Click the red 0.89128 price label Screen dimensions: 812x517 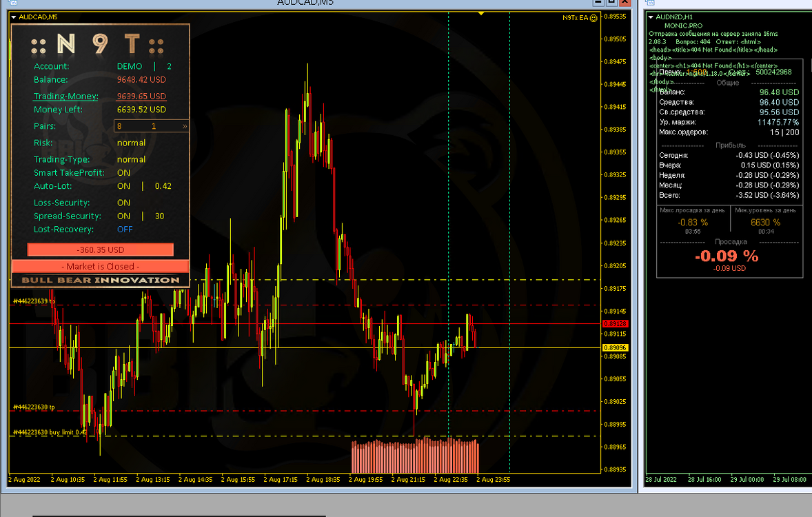616,324
